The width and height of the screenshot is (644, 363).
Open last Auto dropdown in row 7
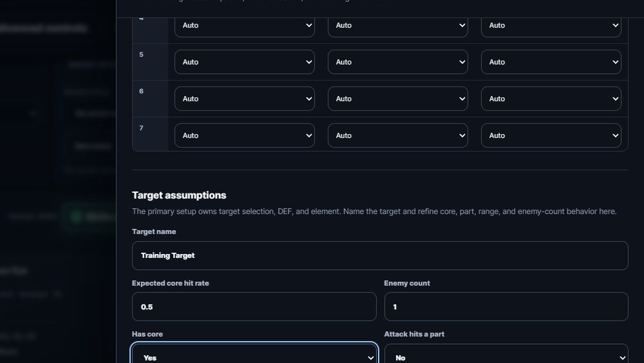pyautogui.click(x=551, y=135)
